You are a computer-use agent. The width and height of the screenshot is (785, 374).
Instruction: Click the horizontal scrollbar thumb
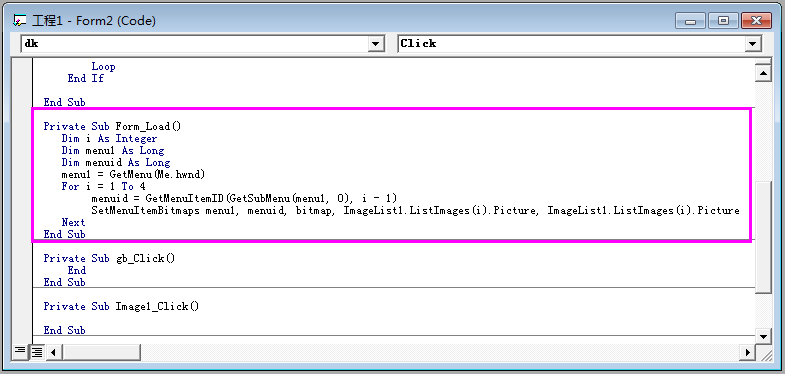[x=102, y=352]
